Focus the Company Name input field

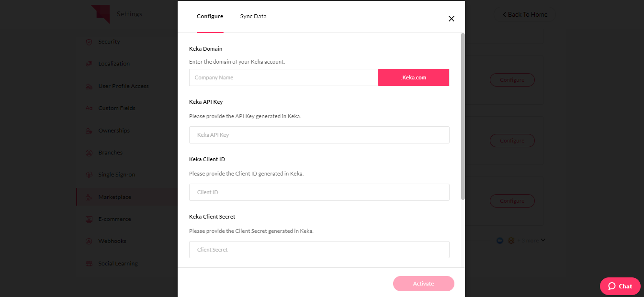click(283, 77)
